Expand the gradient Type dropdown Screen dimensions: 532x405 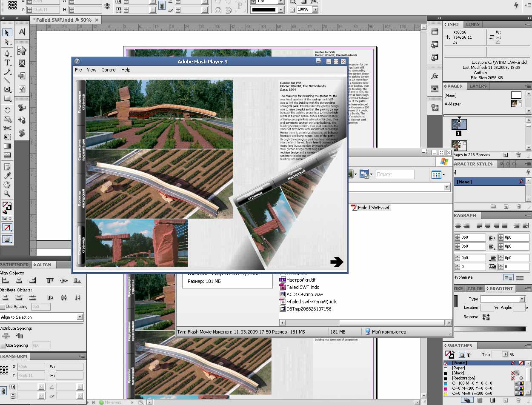coord(522,299)
